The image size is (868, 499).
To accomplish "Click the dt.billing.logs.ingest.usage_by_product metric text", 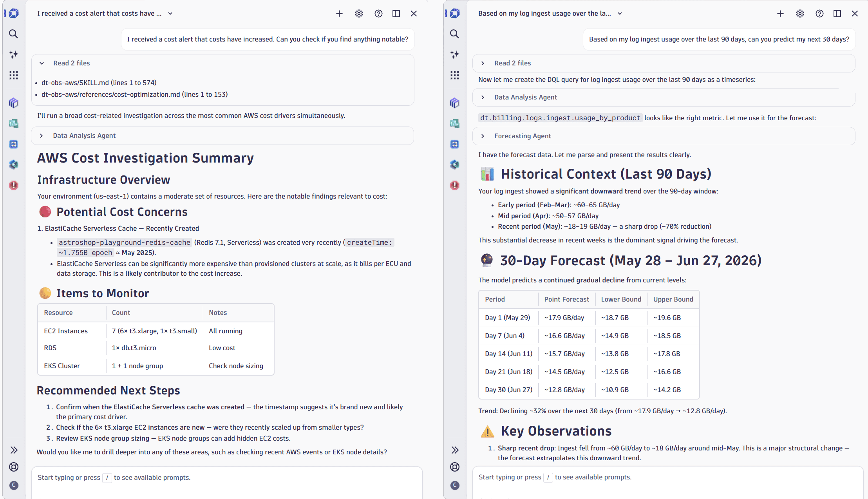I will (x=560, y=118).
